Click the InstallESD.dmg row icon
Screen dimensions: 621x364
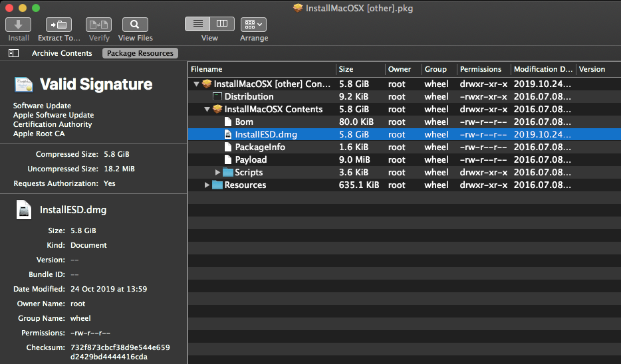coord(228,135)
